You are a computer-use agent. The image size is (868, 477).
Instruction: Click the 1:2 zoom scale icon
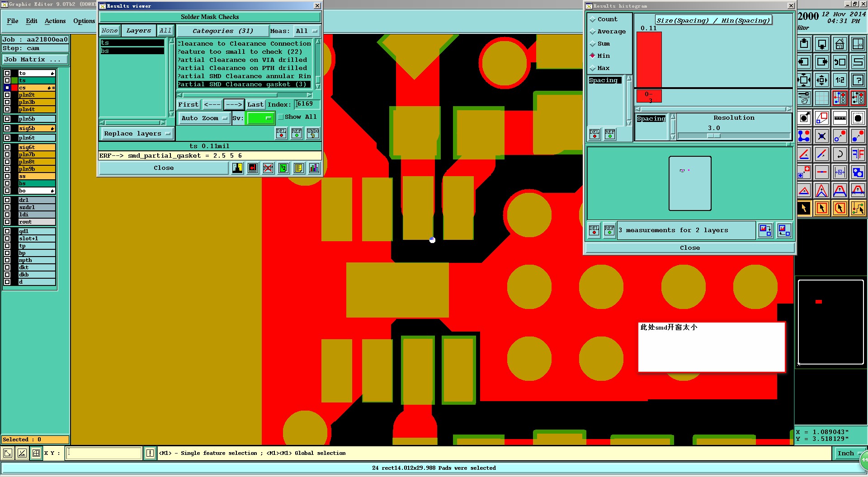pyautogui.click(x=840, y=80)
